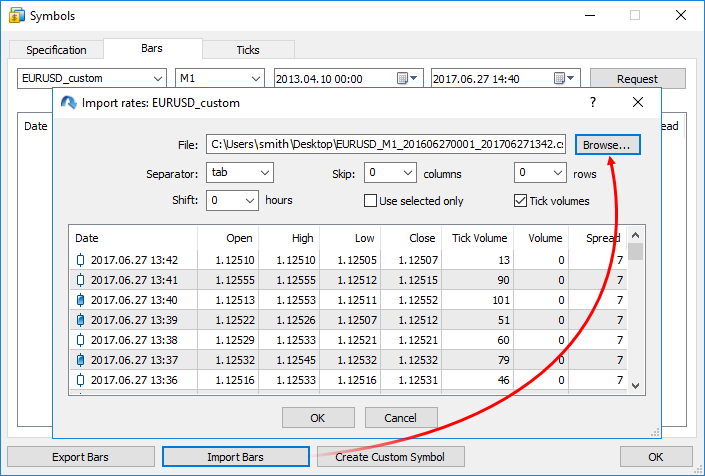
Task: Click the rates table vertical scrollbar
Action: point(635,310)
